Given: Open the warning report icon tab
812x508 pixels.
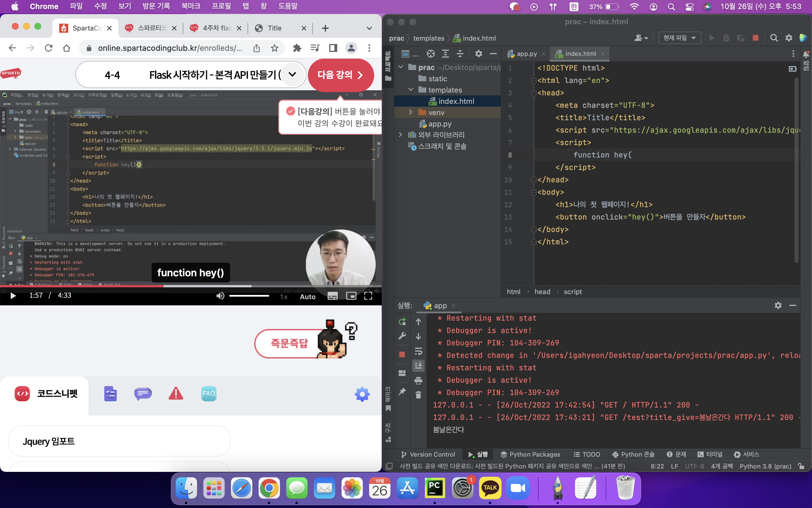Looking at the screenshot, I should pyautogui.click(x=176, y=393).
